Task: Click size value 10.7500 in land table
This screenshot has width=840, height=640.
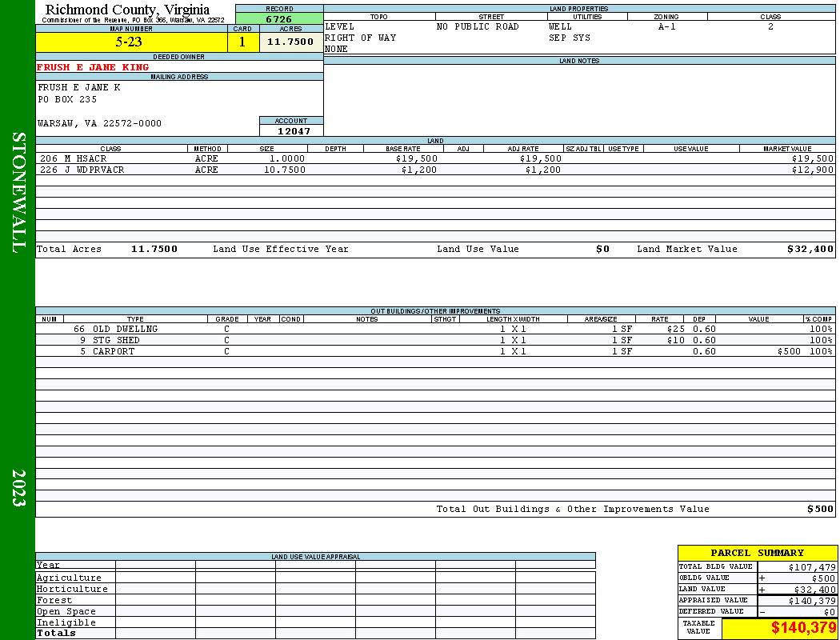Action: tap(285, 170)
